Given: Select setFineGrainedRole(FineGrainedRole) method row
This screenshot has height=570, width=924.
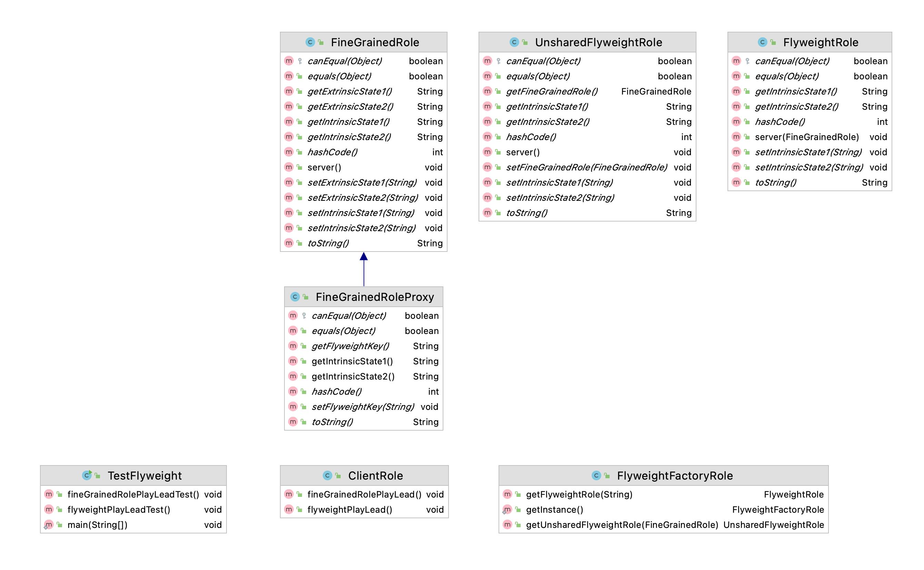Looking at the screenshot, I should (x=586, y=167).
